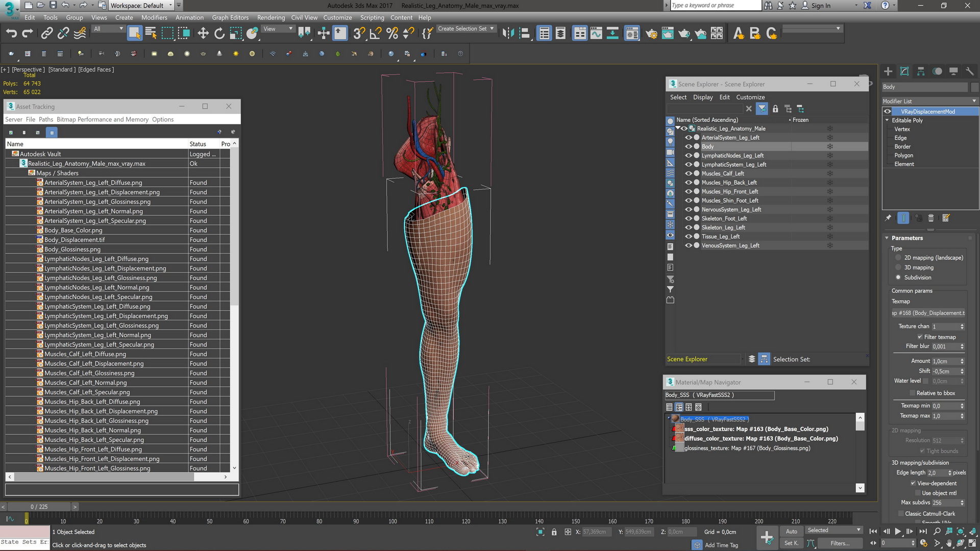Open the Workspace Default dropdown

coord(141,6)
